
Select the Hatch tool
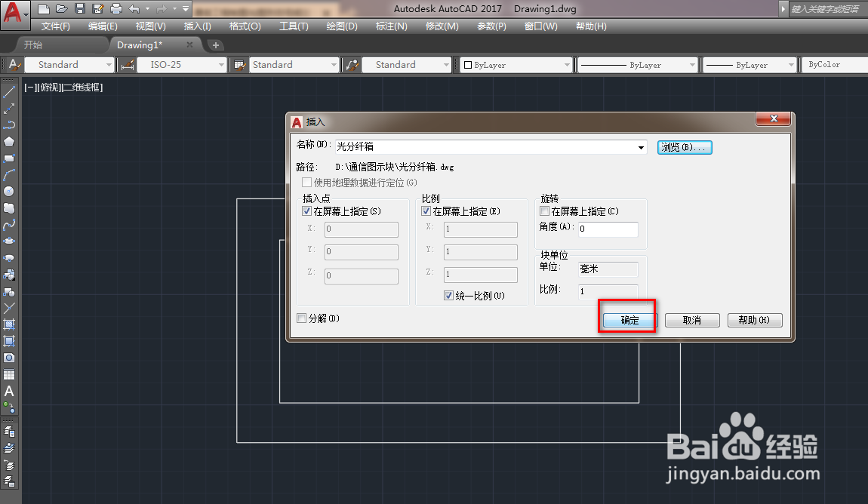point(9,324)
